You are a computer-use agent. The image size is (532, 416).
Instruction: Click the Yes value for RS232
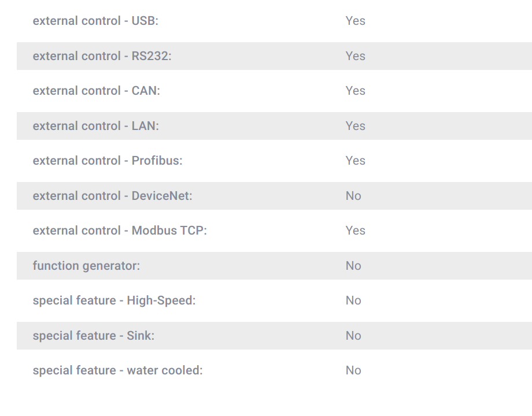point(355,56)
